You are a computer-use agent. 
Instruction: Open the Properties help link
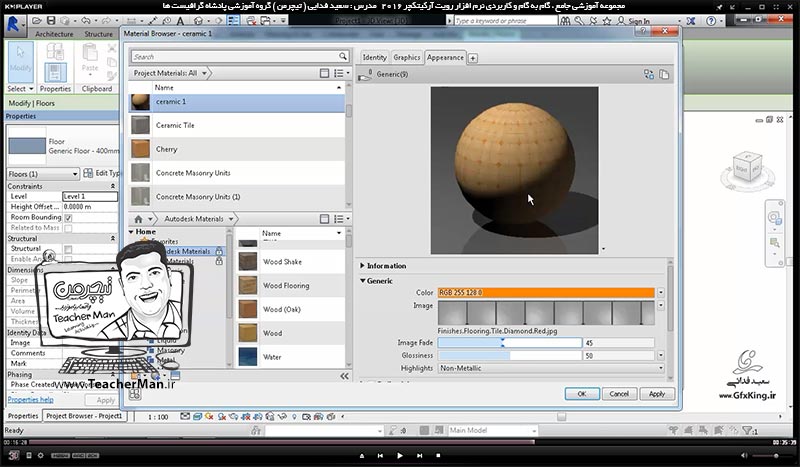(x=31, y=400)
